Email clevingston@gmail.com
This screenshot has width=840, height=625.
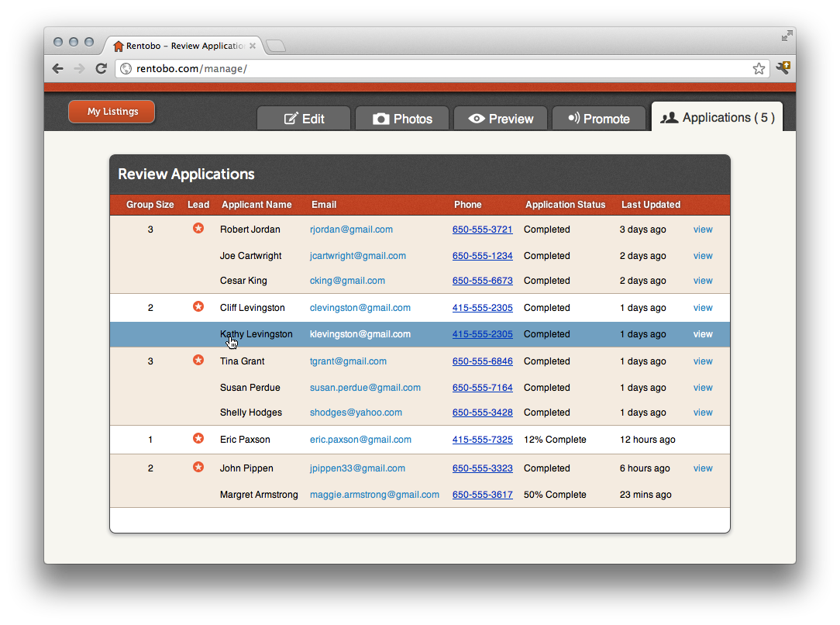pos(360,308)
